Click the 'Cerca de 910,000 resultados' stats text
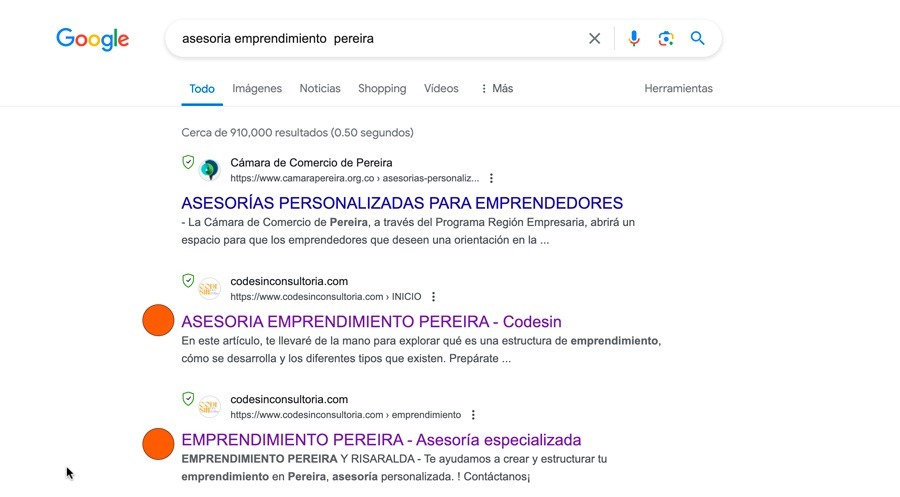This screenshot has height=497, width=900. 297,133
